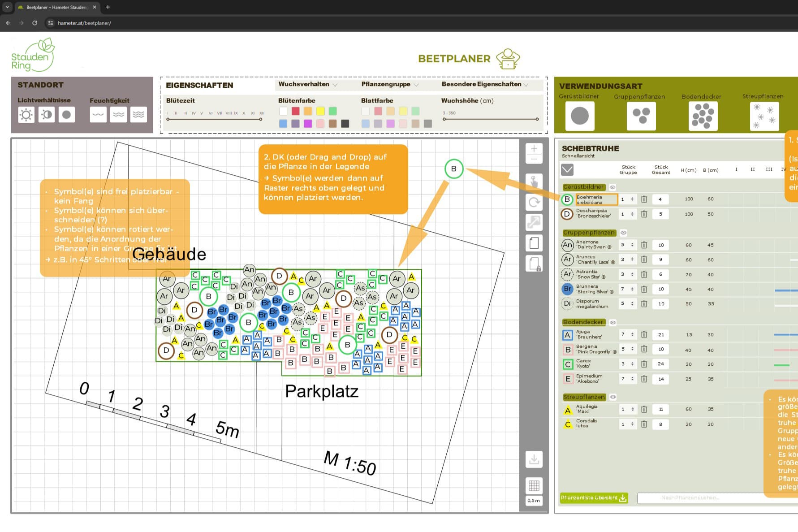Delete Boehmeria sieboldiana with its trash icon
The width and height of the screenshot is (798, 532).
pos(644,199)
